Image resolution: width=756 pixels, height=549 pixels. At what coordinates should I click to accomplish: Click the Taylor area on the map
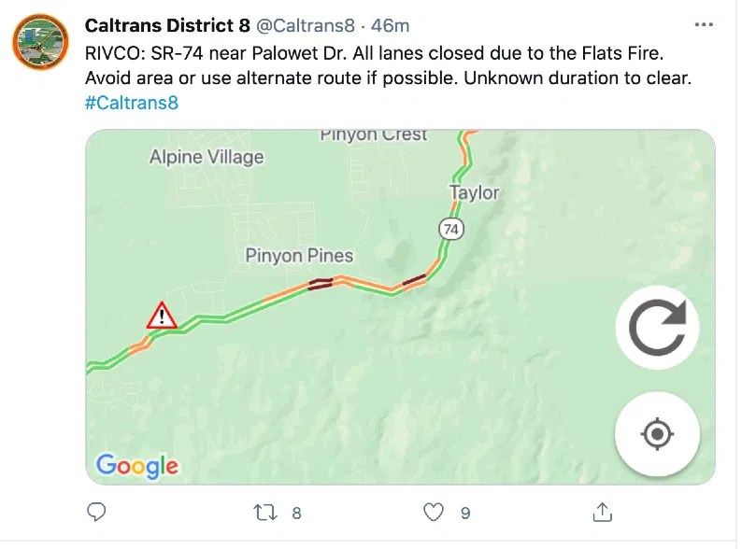point(475,193)
